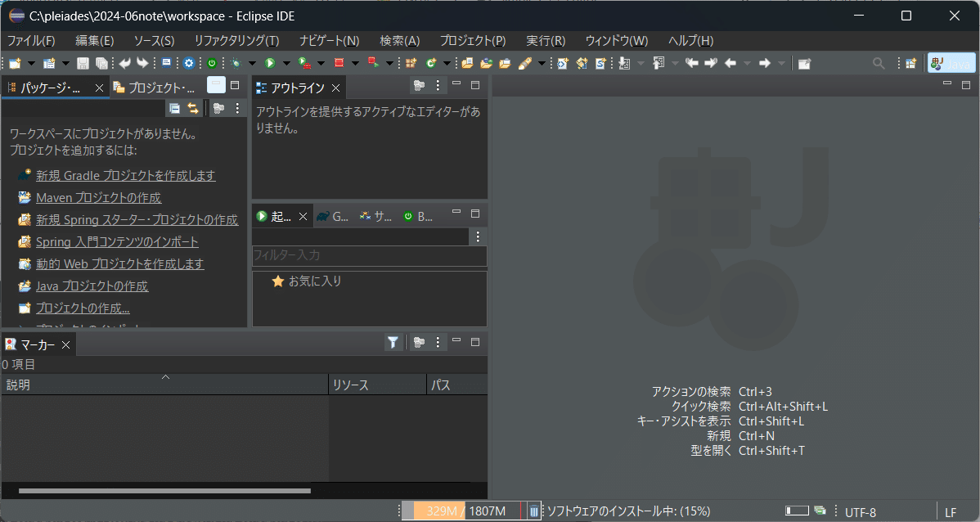980x522 pixels.
Task: Open the Outline view kebab menu
Action: pyautogui.click(x=438, y=86)
